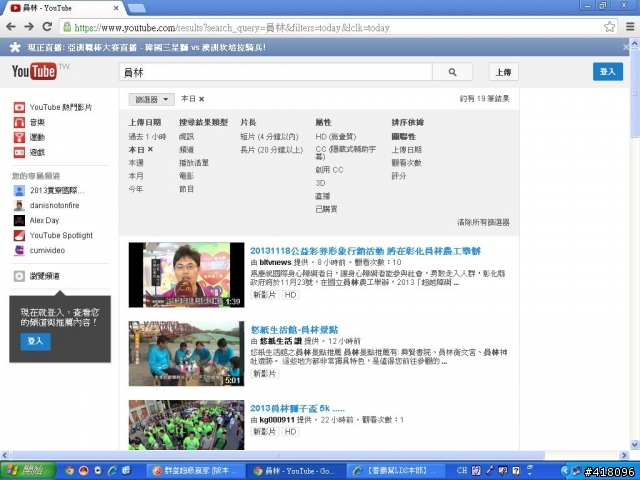The height and width of the screenshot is (480, 640).
Task: Click the 瀏覽頻道 plus icon
Action: tap(19, 276)
